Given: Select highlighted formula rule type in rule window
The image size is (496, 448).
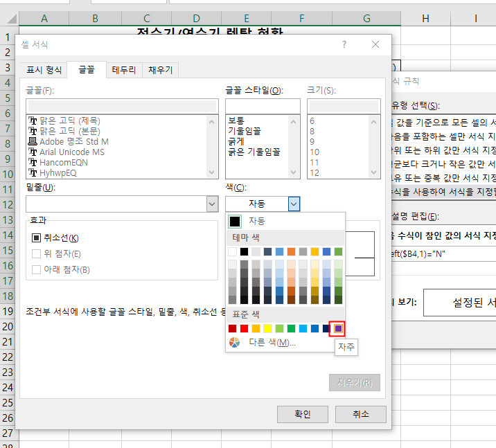Looking at the screenshot, I should pyautogui.click(x=444, y=192).
